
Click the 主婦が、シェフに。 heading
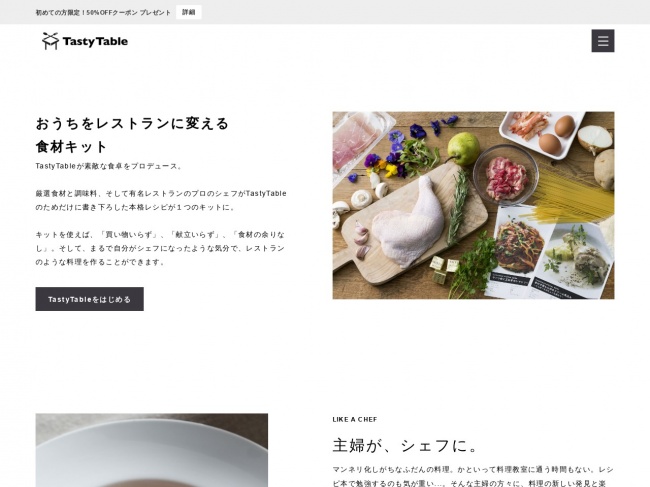tap(405, 446)
